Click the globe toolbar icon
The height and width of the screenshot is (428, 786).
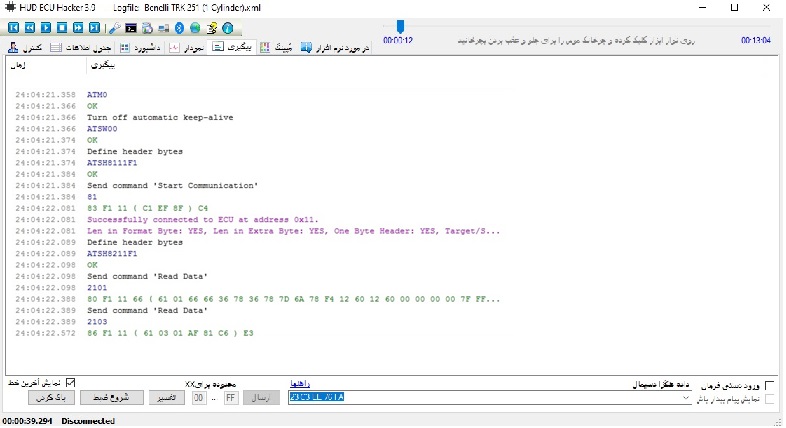tap(195, 28)
